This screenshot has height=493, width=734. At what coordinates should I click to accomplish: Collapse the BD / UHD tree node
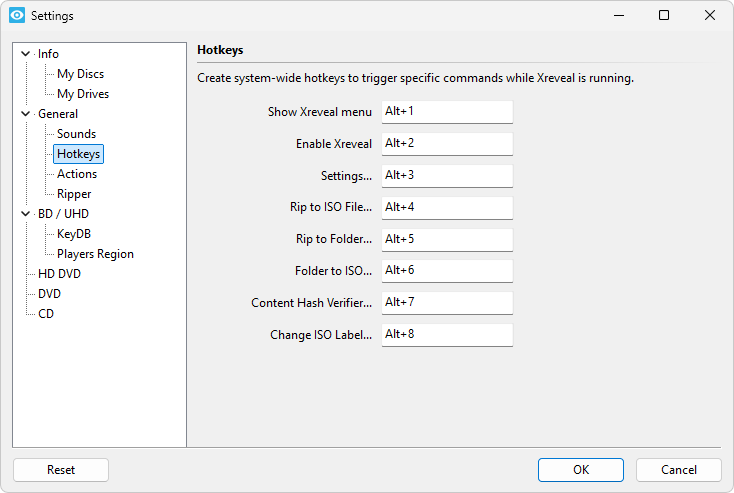25,214
